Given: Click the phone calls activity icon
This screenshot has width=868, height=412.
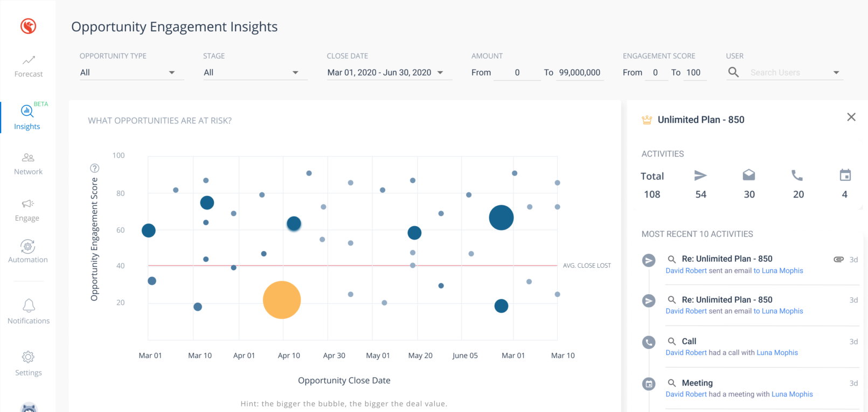Looking at the screenshot, I should [x=797, y=176].
